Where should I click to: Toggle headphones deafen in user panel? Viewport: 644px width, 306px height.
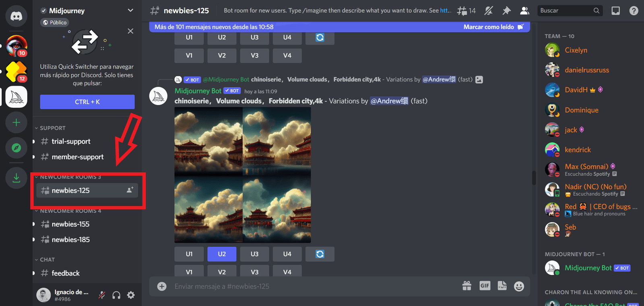tap(116, 295)
